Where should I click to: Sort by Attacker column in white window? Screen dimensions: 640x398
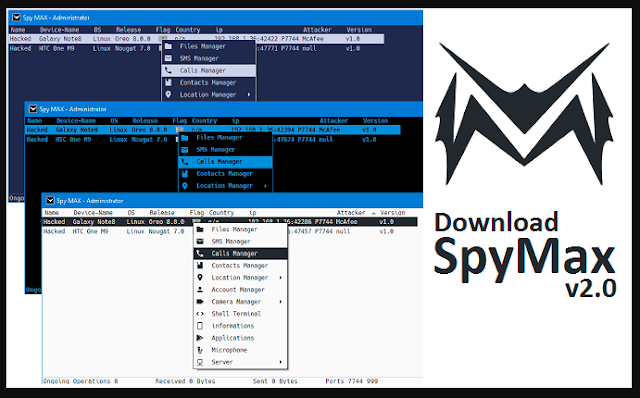pos(351,213)
